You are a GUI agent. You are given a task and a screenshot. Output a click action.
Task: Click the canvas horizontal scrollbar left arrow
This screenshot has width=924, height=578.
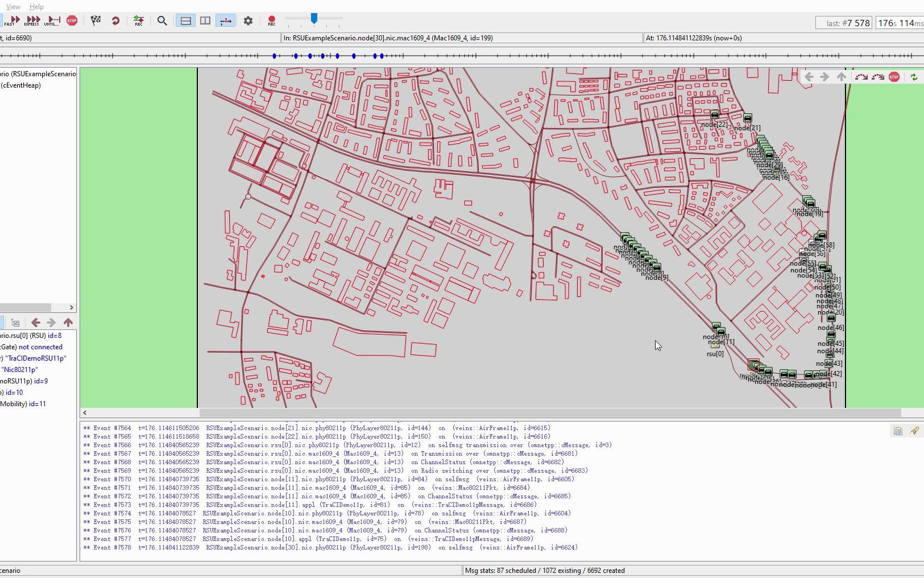[85, 413]
